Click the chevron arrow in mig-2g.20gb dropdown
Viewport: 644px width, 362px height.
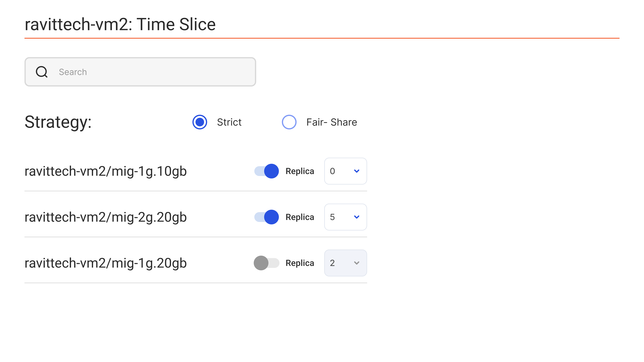pos(357,217)
